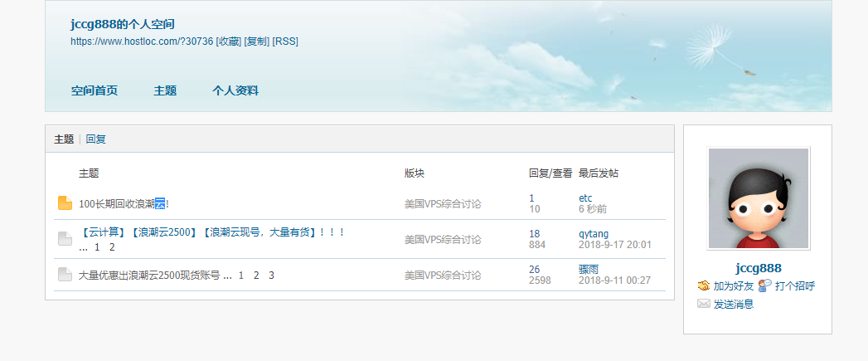
Task: Click reply count 26
Action: pos(534,269)
